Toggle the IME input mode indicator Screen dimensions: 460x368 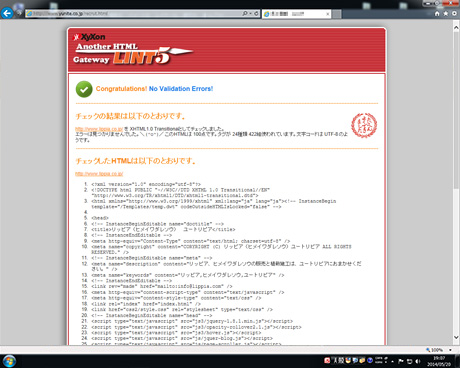pyautogui.click(x=335, y=361)
